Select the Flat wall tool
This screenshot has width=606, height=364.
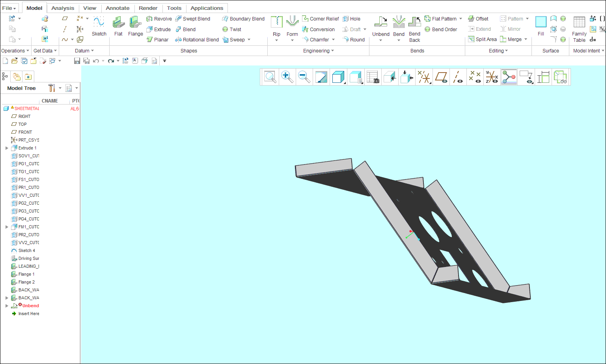coord(118,26)
